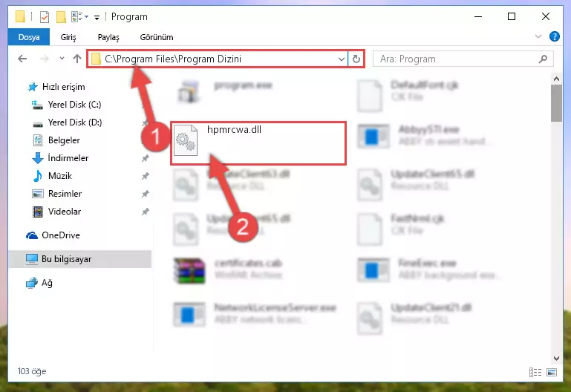
Task: Click the Ara: Program search box
Action: [463, 59]
